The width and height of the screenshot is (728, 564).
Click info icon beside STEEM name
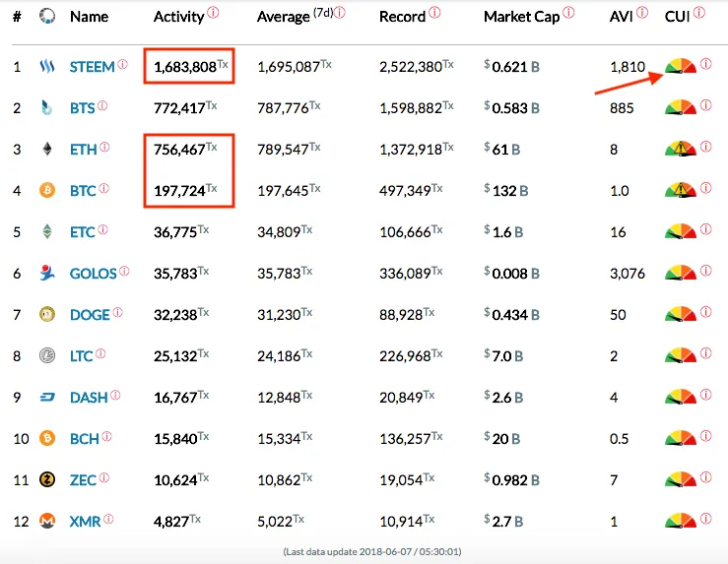[x=122, y=64]
